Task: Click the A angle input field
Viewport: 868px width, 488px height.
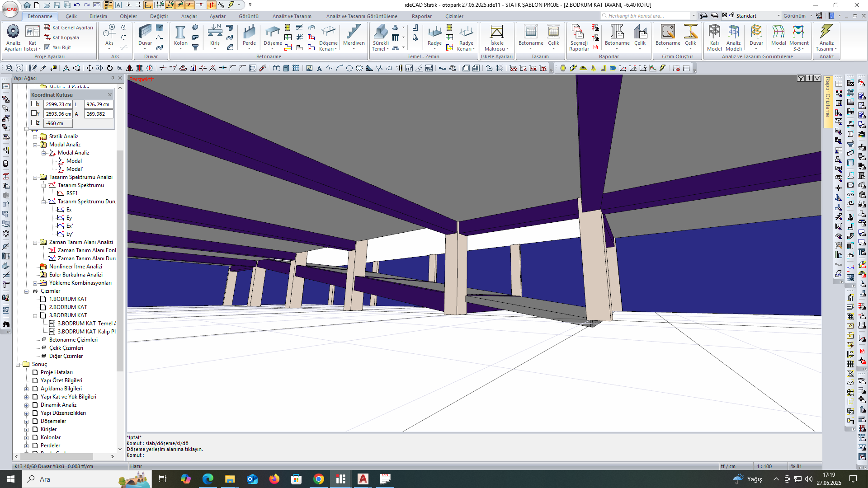Action: 98,114
